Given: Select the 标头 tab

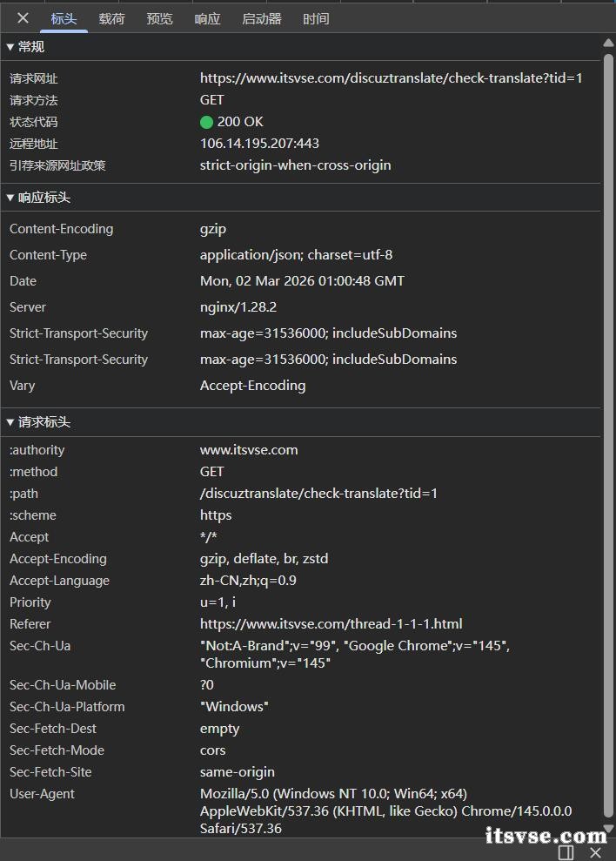Looking at the screenshot, I should pos(64,18).
